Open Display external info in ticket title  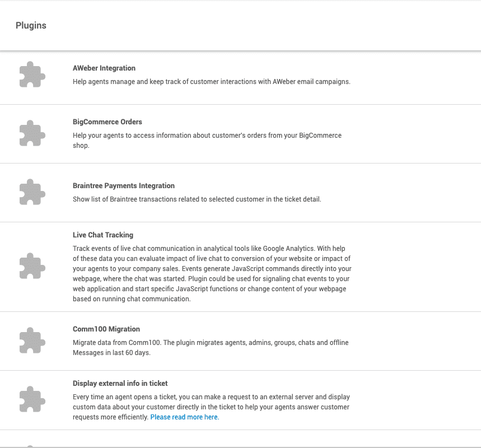120,384
